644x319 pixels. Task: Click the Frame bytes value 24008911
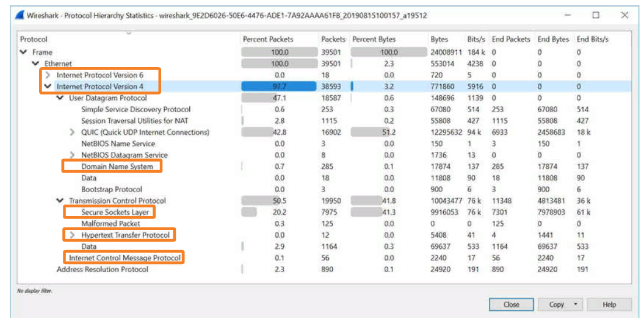(446, 52)
